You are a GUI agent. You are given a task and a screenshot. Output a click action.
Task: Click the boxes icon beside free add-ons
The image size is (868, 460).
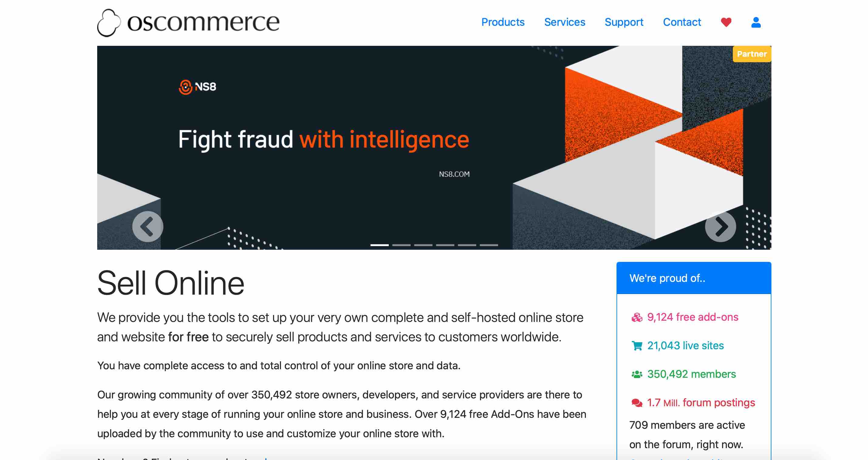[x=637, y=317]
